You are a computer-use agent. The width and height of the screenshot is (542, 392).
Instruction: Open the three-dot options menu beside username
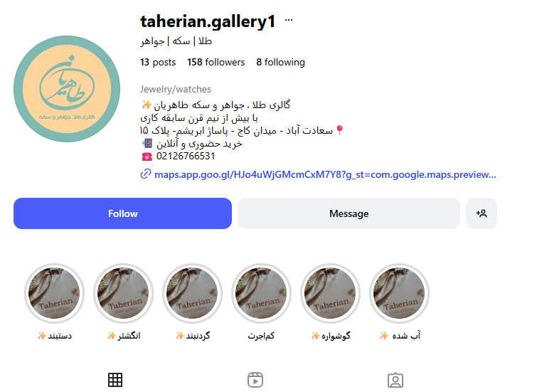click(289, 20)
